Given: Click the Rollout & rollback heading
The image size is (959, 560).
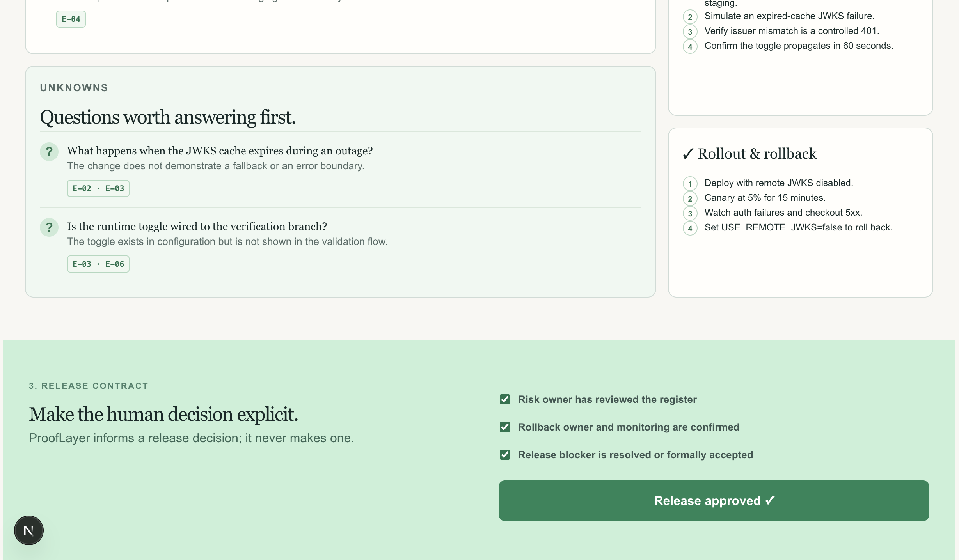Looking at the screenshot, I should [x=749, y=154].
